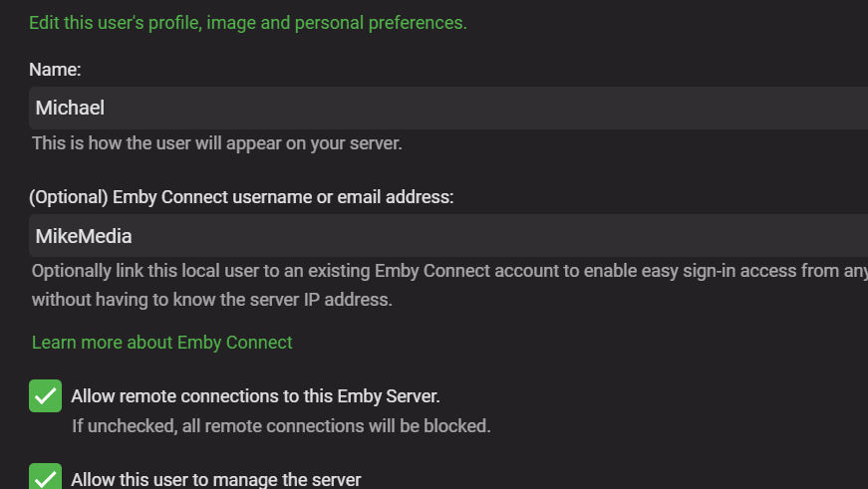This screenshot has height=489, width=868.
Task: Toggle the Allow remote connections checkbox
Action: tap(46, 396)
